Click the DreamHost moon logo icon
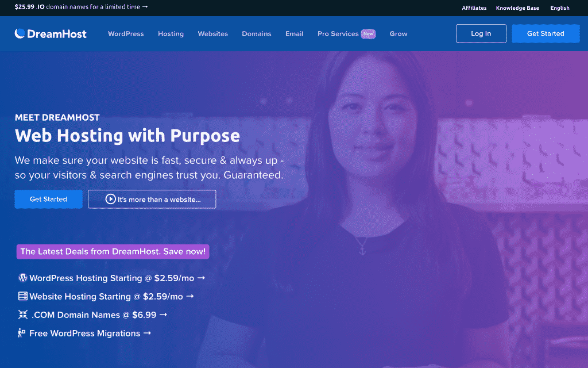 coord(20,33)
